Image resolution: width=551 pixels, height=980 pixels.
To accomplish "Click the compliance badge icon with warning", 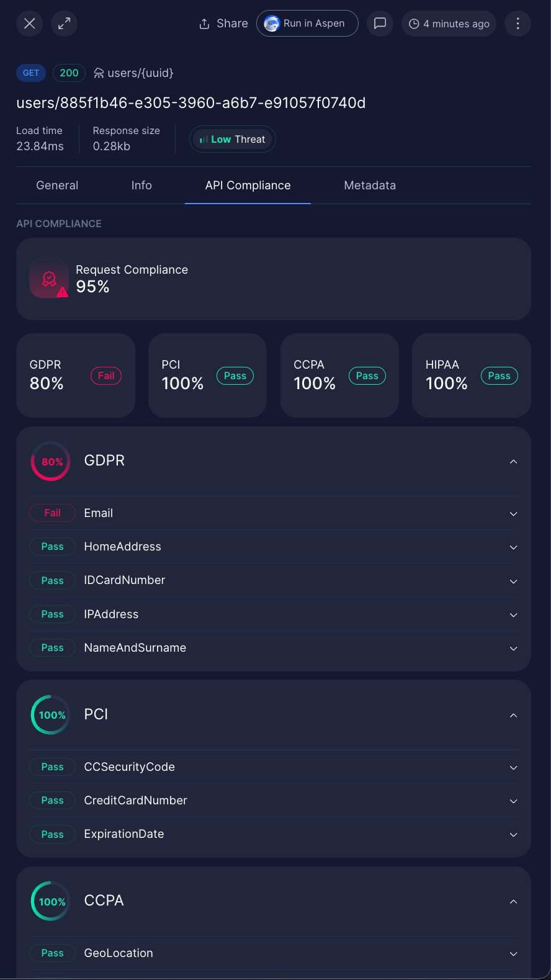I will tap(49, 279).
